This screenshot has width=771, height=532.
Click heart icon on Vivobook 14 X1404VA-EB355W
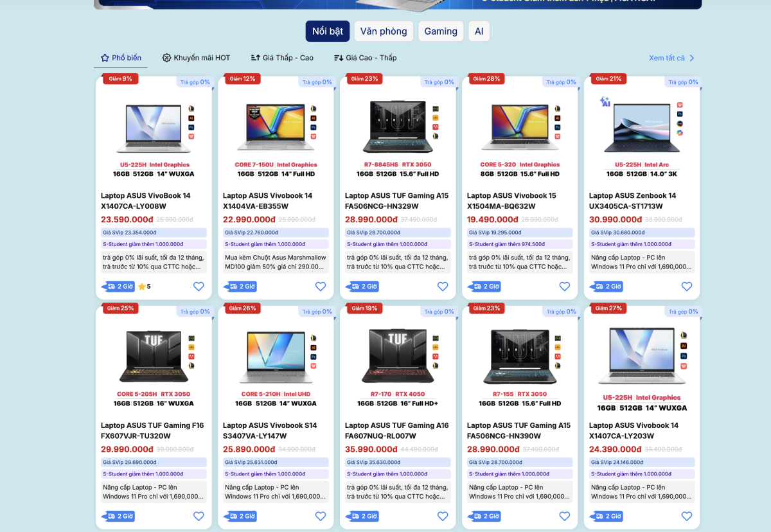coord(321,287)
